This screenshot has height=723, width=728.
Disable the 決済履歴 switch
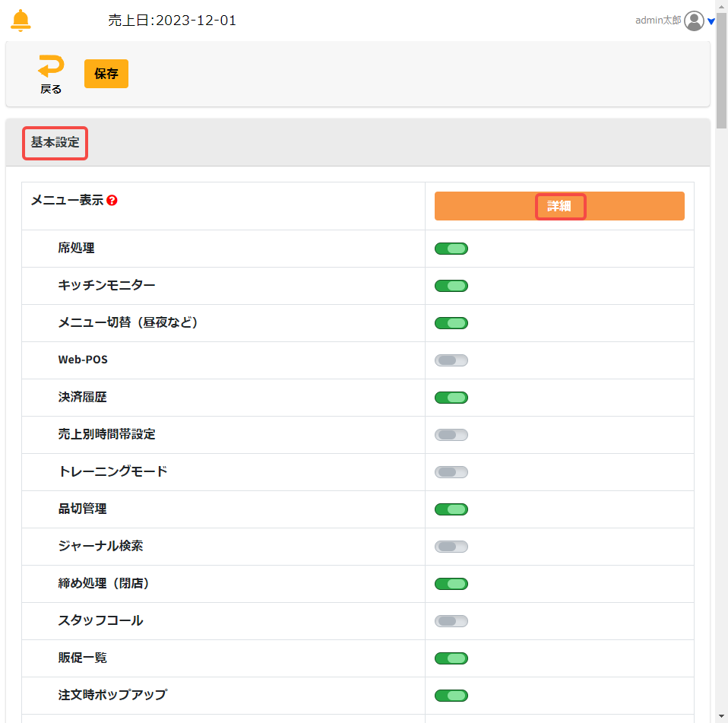(451, 398)
